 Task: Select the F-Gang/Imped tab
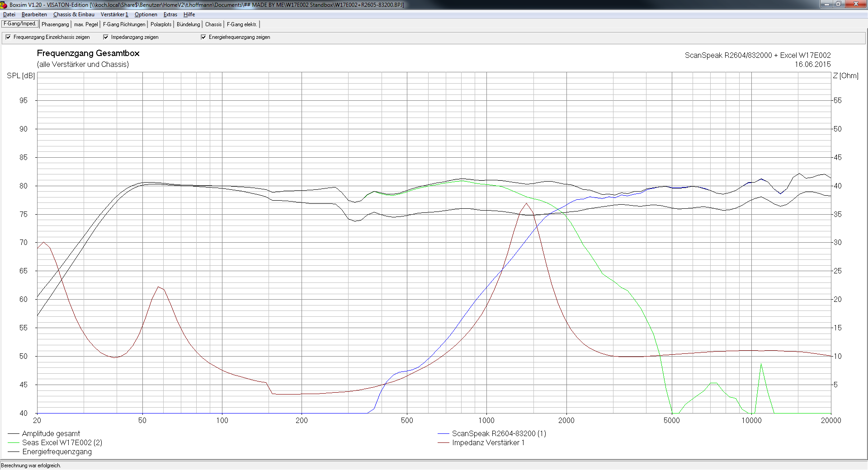point(19,24)
